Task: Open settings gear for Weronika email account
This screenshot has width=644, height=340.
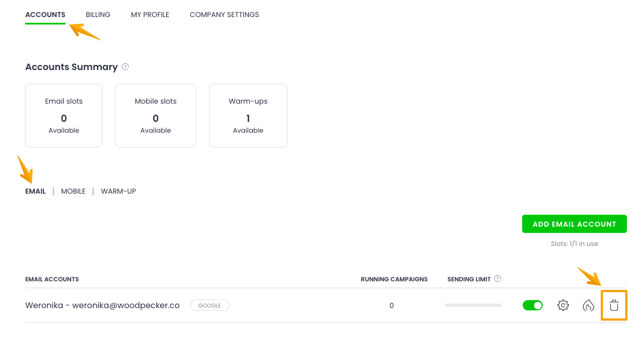Action: pos(563,306)
